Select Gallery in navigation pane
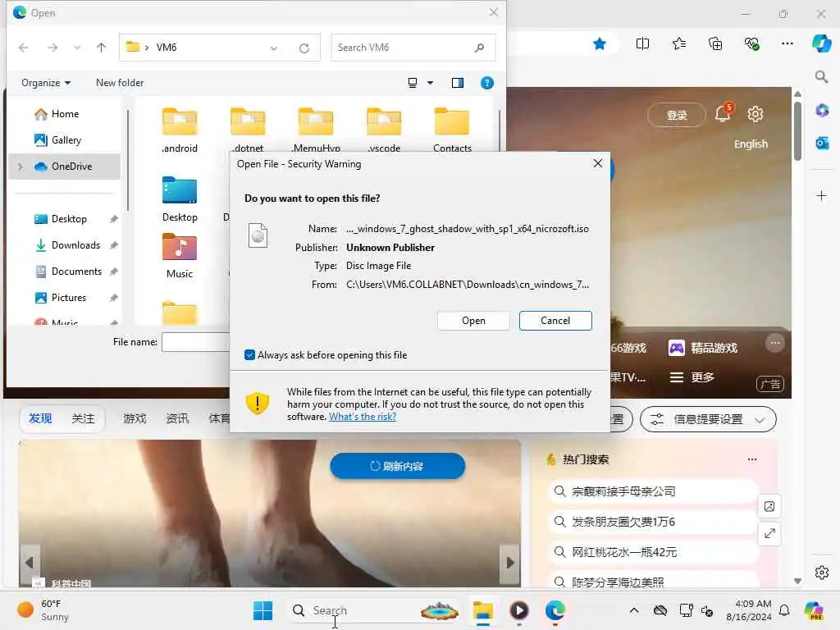The image size is (840, 630). (x=66, y=139)
